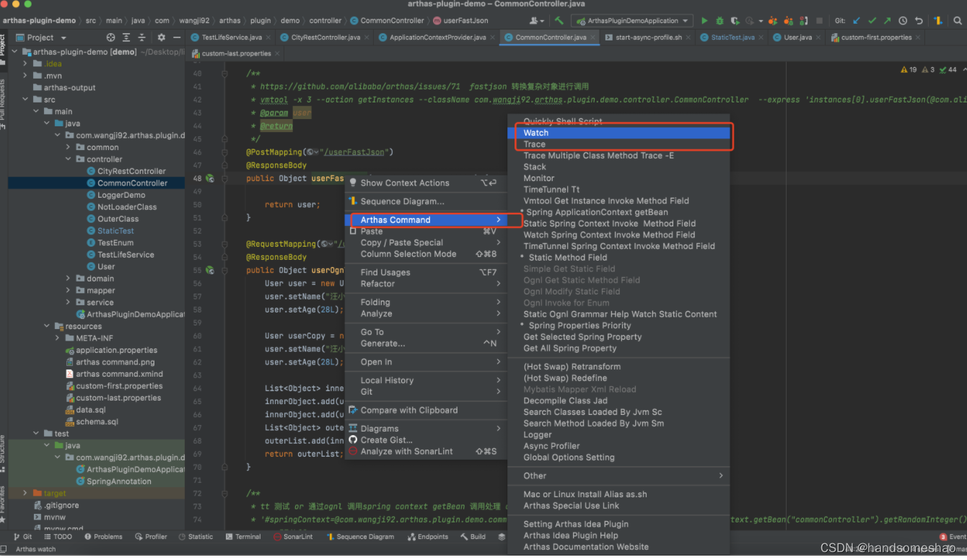967x560 pixels.
Task: Expand all in the Project panel
Action: coord(126,38)
